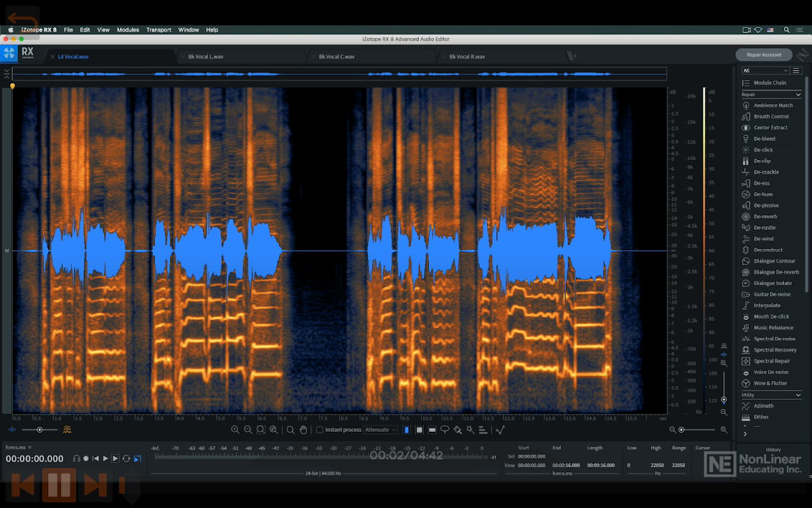Viewport: 812px width, 508px height.
Task: Open the Modules menu in the menu bar
Action: (x=128, y=30)
